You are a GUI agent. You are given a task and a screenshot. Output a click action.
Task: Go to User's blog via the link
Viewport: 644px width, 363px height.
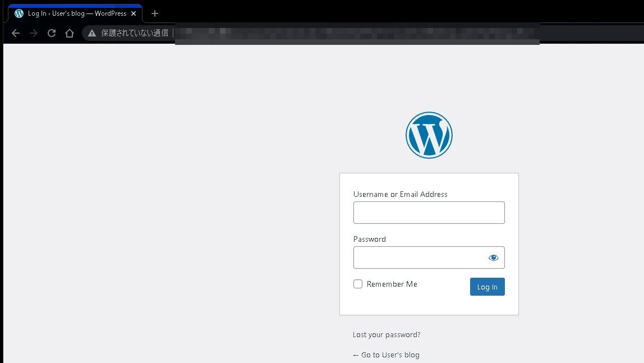[x=387, y=355]
